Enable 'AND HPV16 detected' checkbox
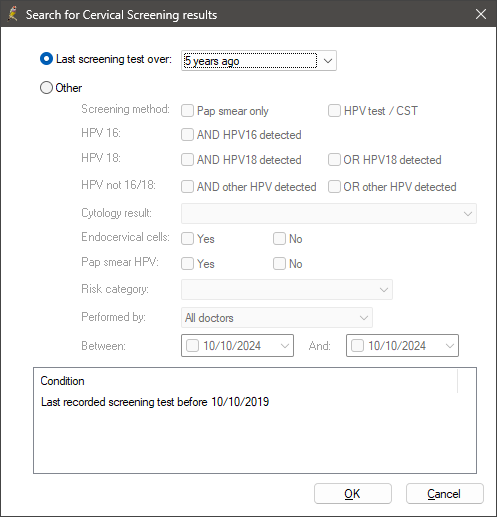Image resolution: width=497 pixels, height=517 pixels. pyautogui.click(x=187, y=135)
